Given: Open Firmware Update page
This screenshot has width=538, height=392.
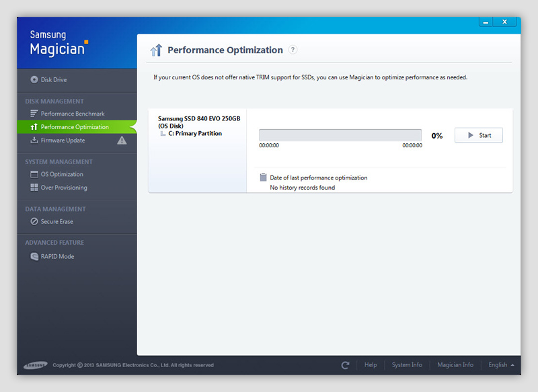Looking at the screenshot, I should (63, 141).
